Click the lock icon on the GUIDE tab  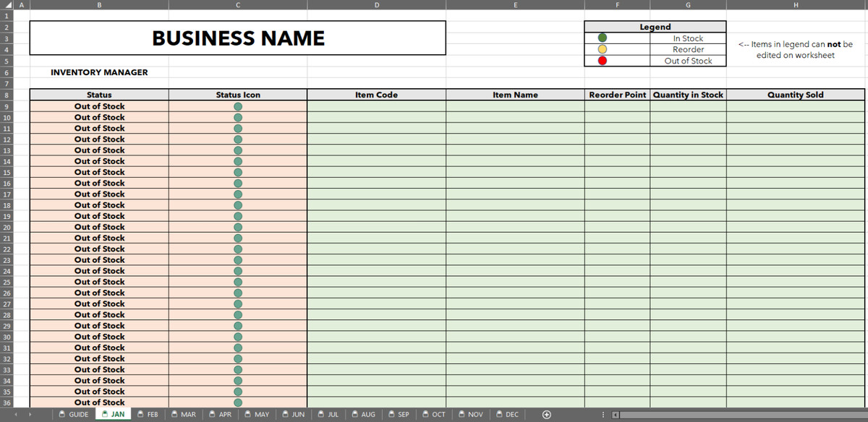[62, 414]
